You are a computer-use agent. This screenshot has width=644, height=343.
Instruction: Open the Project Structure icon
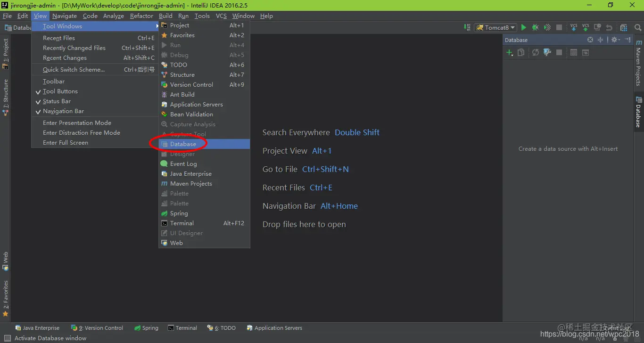(624, 27)
